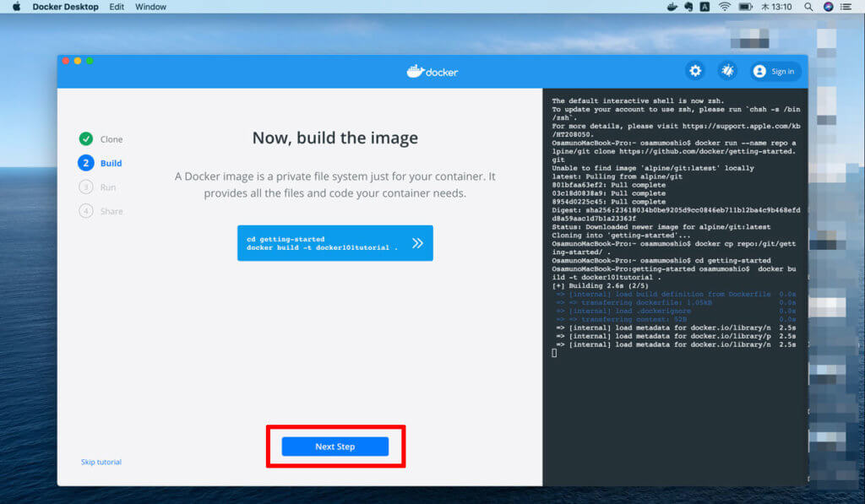Select the green checkmark Clone step

(86, 139)
